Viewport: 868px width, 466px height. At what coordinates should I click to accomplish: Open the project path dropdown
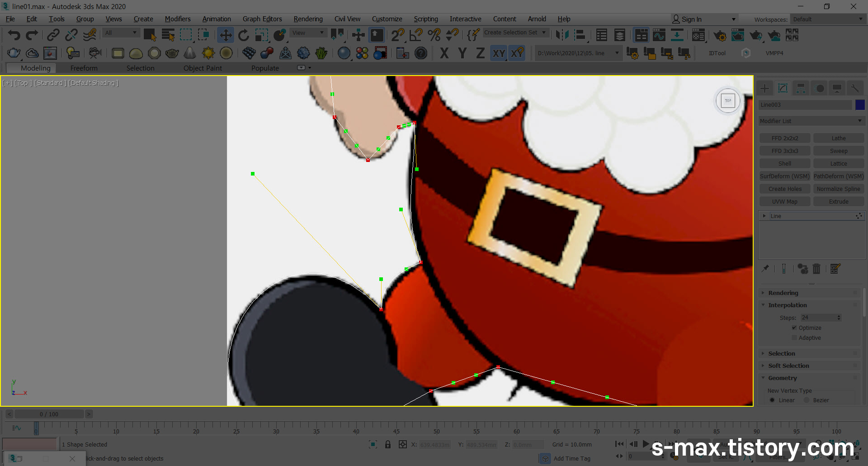(x=578, y=53)
